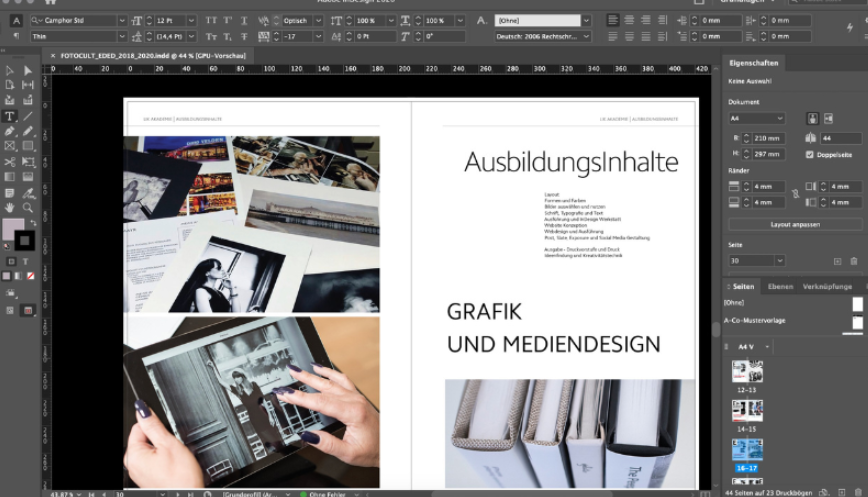The width and height of the screenshot is (868, 497).
Task: Select the 14-15 spread thumbnail
Action: coord(747,410)
